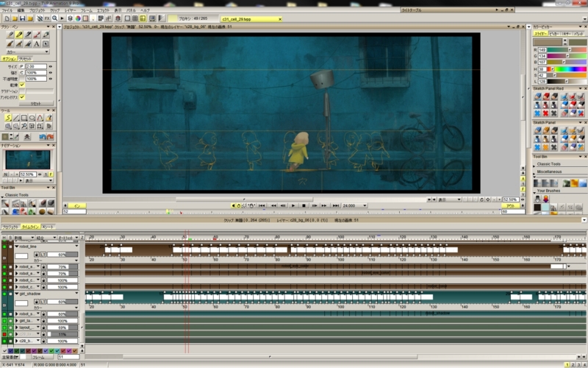Click the アウト button right of the playback bar

pyautogui.click(x=510, y=205)
